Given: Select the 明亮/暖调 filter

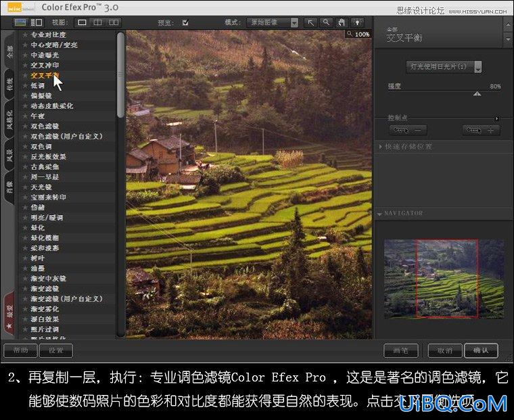Looking at the screenshot, I should tap(47, 218).
